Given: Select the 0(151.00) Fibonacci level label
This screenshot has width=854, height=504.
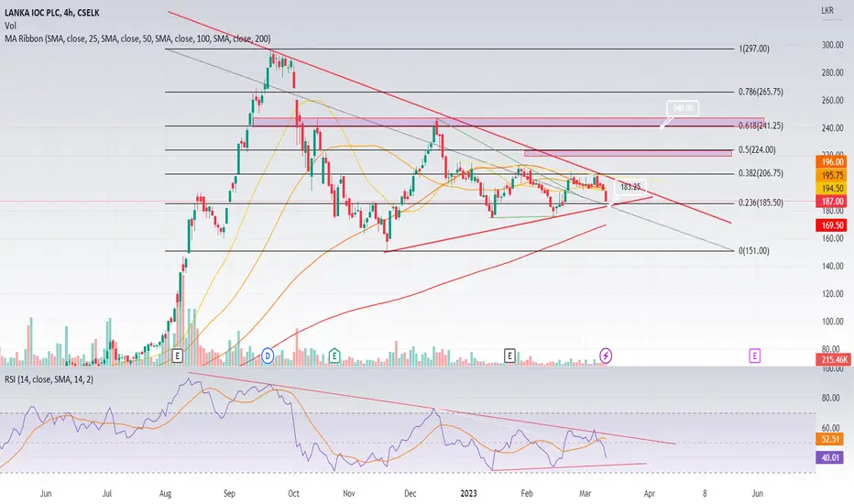Looking at the screenshot, I should [754, 251].
